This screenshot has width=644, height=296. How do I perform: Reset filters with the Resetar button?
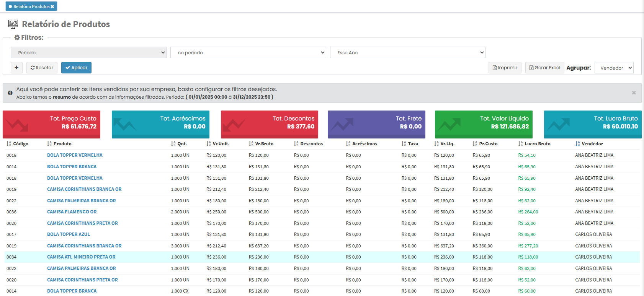(42, 68)
